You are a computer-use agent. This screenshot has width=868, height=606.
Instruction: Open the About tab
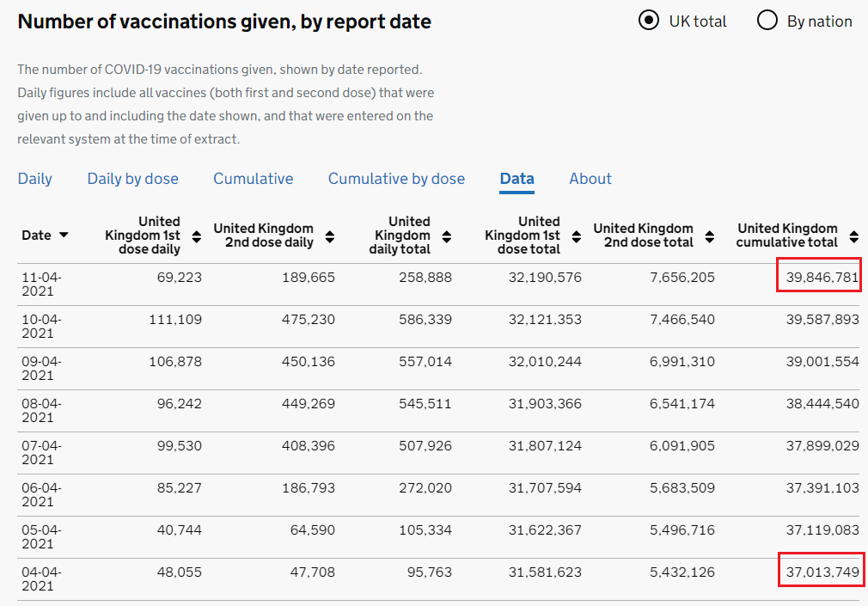pyautogui.click(x=590, y=179)
